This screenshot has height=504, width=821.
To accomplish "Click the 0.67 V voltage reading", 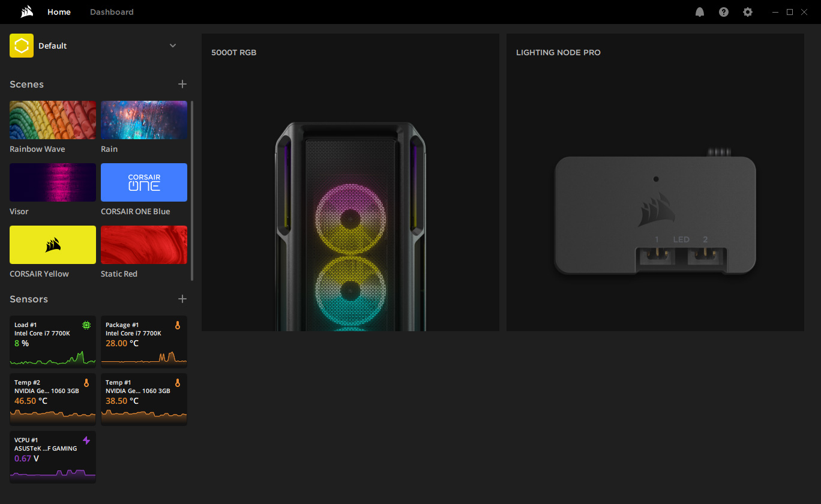I will pyautogui.click(x=27, y=459).
